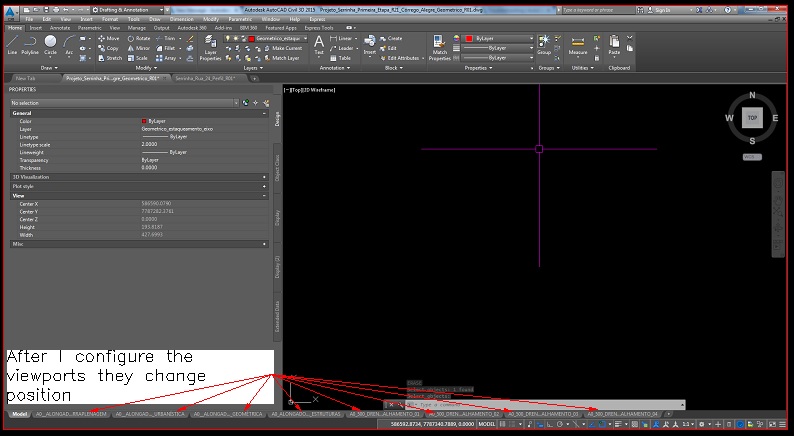Switch to the Model layout tab
The width and height of the screenshot is (796, 440).
coord(18,413)
